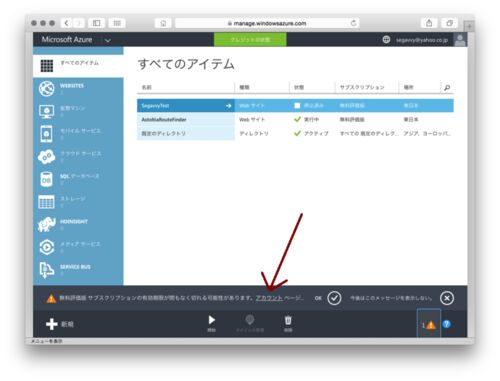The width and height of the screenshot is (500, 381).
Task: Sort by the location column header
Action: click(x=408, y=87)
